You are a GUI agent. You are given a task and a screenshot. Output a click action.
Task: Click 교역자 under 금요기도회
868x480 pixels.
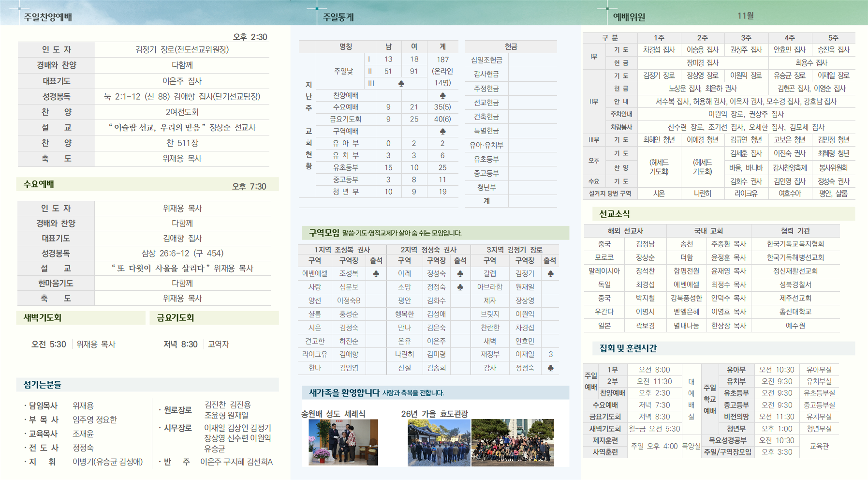coord(219,344)
